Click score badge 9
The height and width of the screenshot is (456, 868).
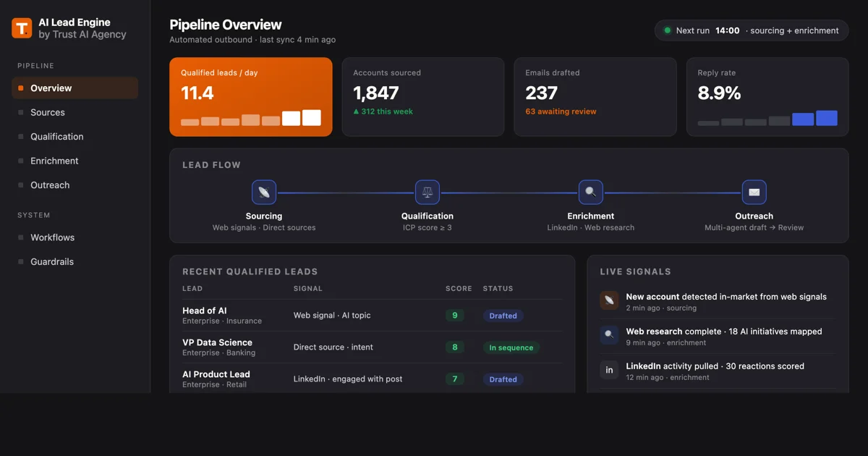coord(455,316)
